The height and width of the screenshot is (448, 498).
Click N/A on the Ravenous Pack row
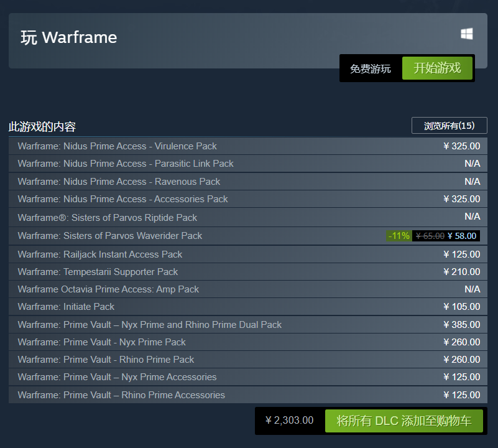coord(473,181)
